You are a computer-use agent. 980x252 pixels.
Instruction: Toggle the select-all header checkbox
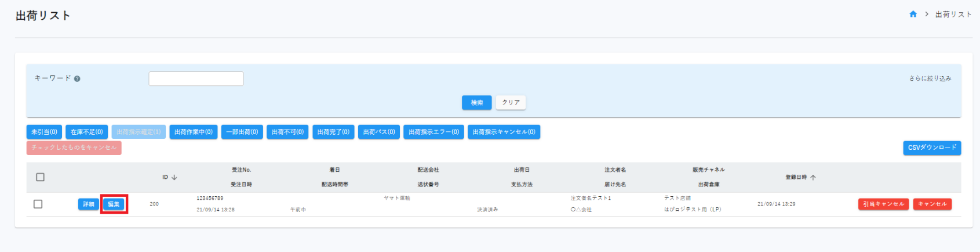click(x=40, y=177)
